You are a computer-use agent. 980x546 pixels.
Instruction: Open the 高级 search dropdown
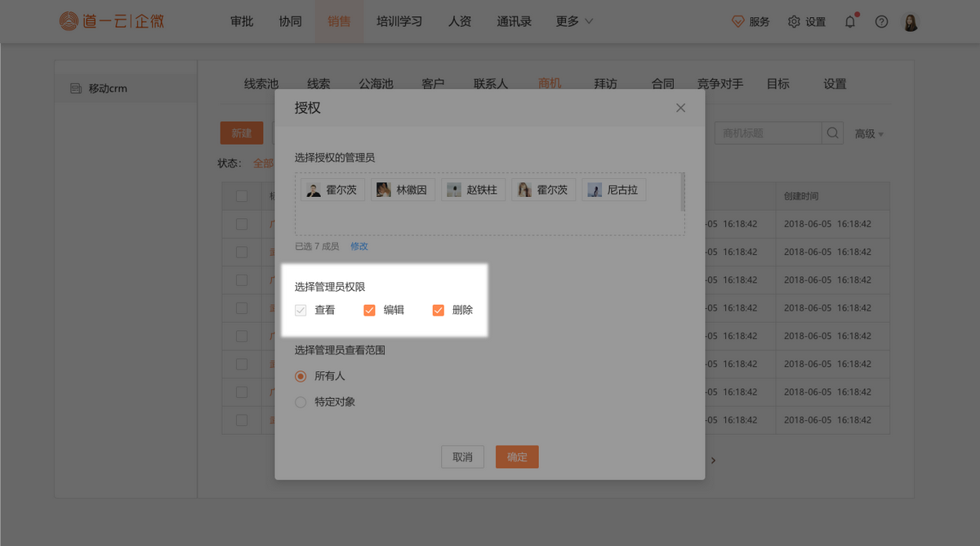[x=867, y=132]
